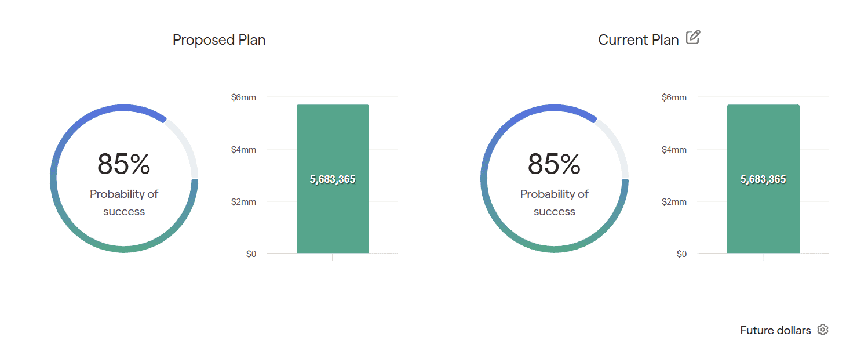Click the Proposed Plan 85% figure
Screen dimensions: 868x347
pyautogui.click(x=124, y=164)
